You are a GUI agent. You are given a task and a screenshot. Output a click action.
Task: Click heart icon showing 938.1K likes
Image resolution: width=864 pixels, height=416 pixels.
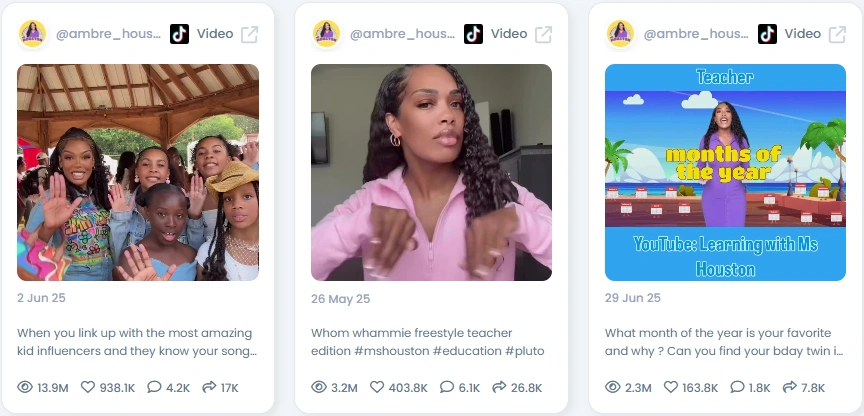[x=88, y=387]
